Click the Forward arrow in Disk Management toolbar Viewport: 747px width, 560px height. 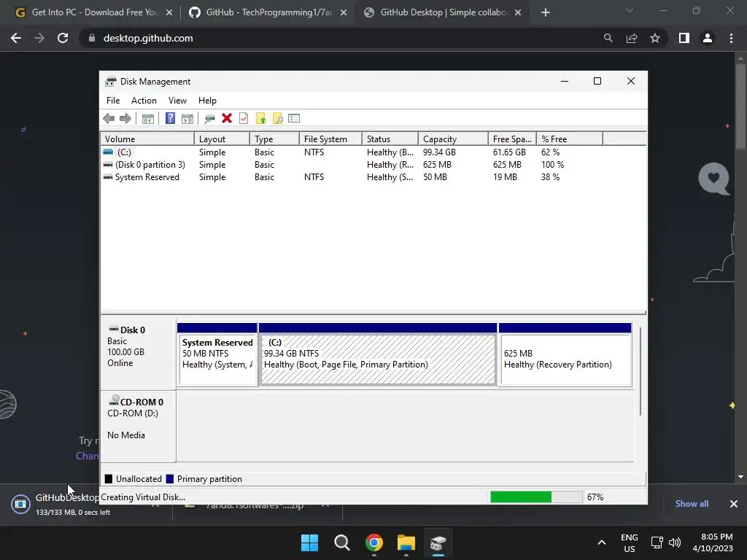tap(125, 119)
